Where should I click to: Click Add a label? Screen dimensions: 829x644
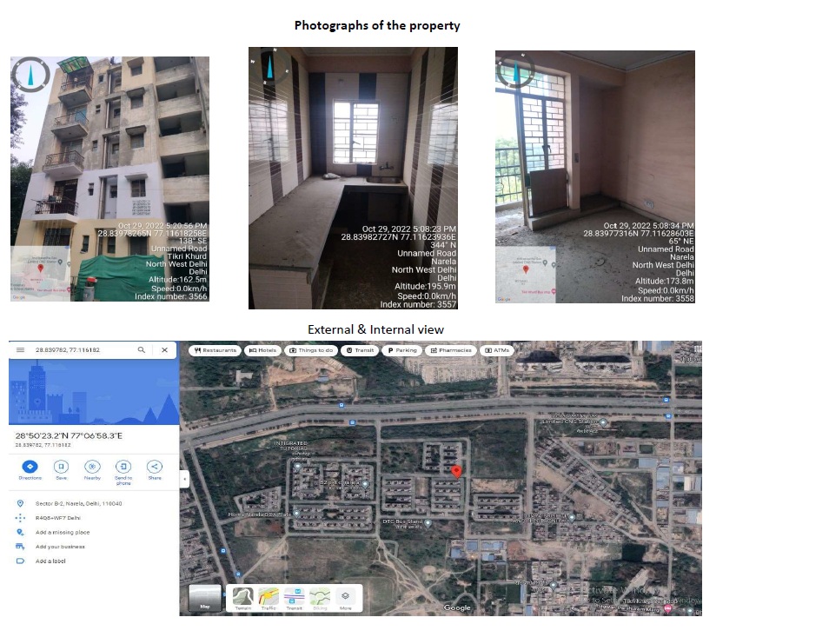click(x=50, y=561)
